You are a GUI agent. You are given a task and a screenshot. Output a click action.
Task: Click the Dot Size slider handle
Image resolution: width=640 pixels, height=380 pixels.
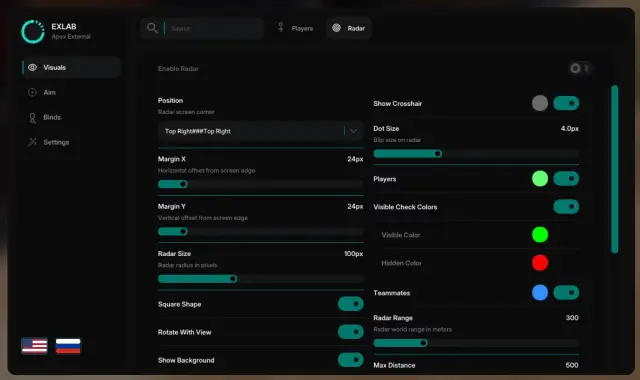tap(438, 154)
